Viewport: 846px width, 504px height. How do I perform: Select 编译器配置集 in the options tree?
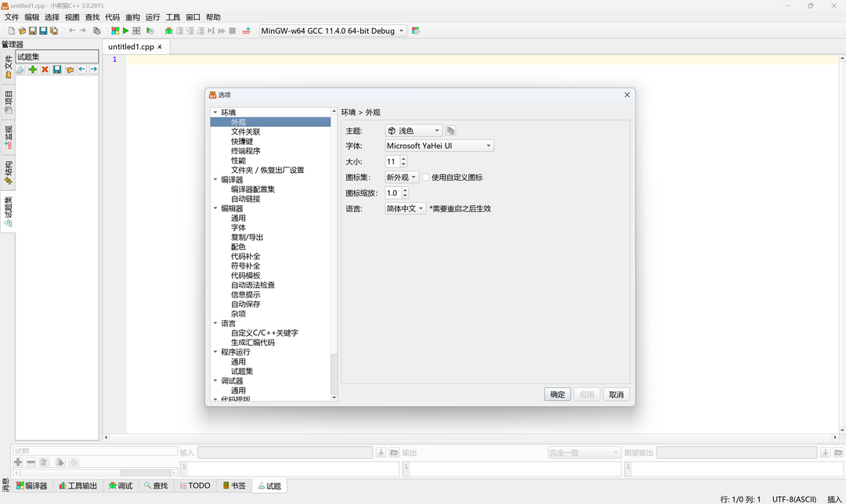[x=251, y=189]
